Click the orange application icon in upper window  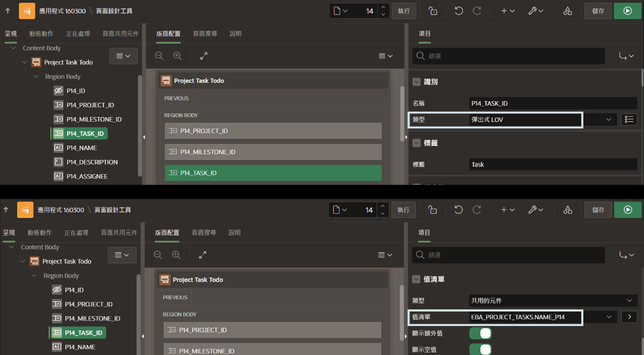(x=27, y=11)
